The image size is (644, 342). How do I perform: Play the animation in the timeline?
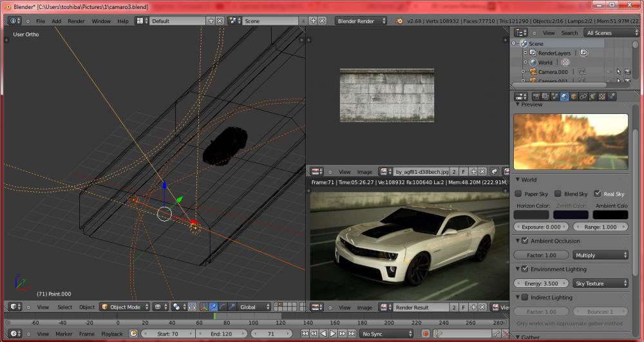[x=333, y=334]
